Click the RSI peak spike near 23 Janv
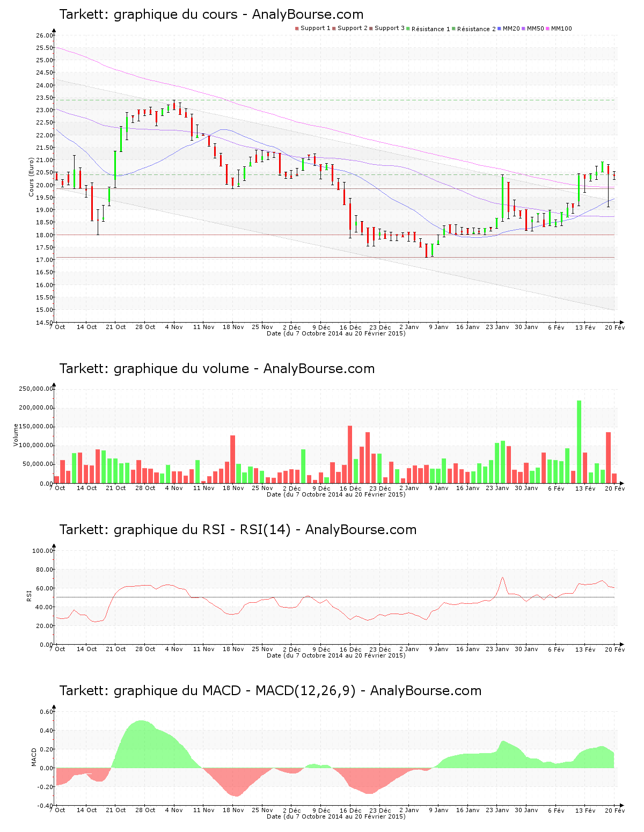 coord(502,579)
